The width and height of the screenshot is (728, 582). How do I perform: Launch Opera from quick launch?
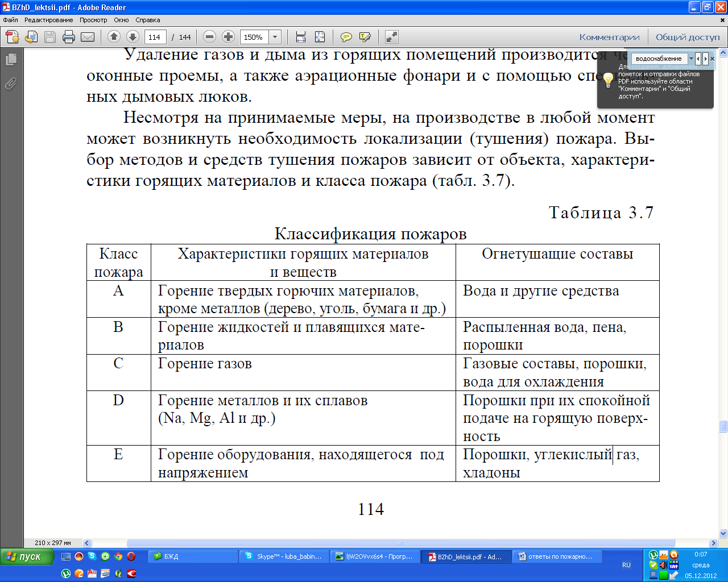click(x=131, y=556)
